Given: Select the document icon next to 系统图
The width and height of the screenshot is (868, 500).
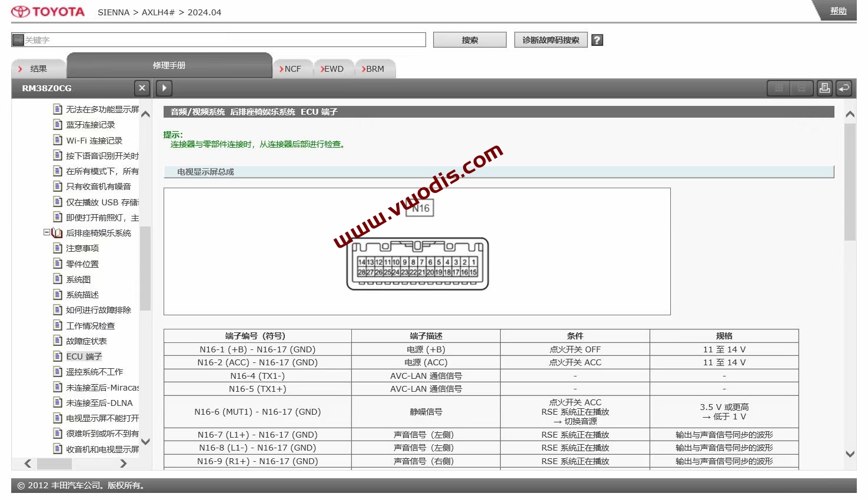Looking at the screenshot, I should (58, 279).
